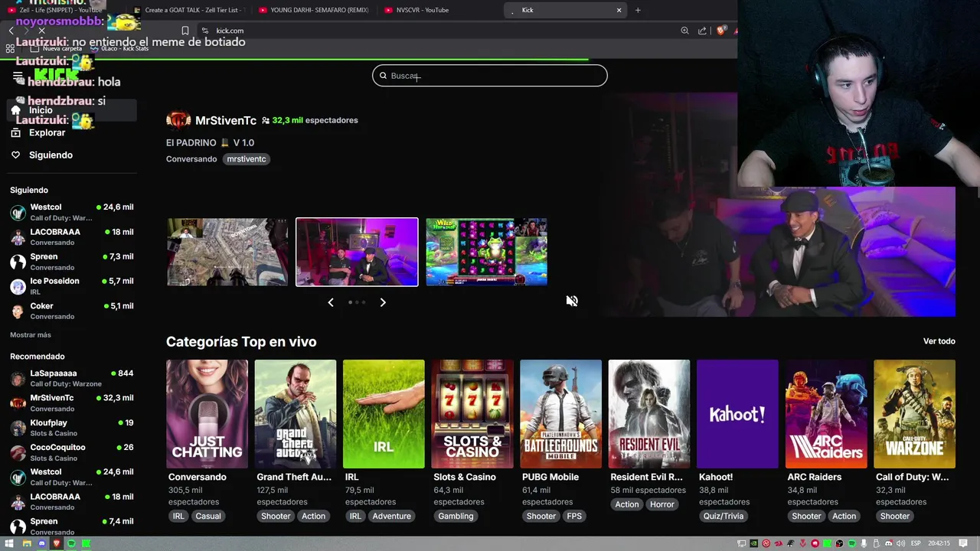Go to next featured stream

[x=383, y=302]
